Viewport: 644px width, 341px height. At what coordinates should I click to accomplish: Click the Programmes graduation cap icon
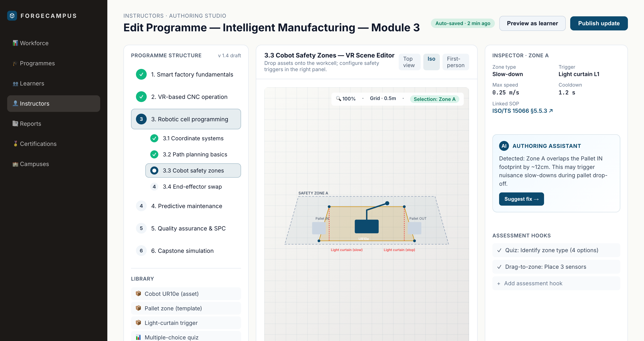coord(15,63)
